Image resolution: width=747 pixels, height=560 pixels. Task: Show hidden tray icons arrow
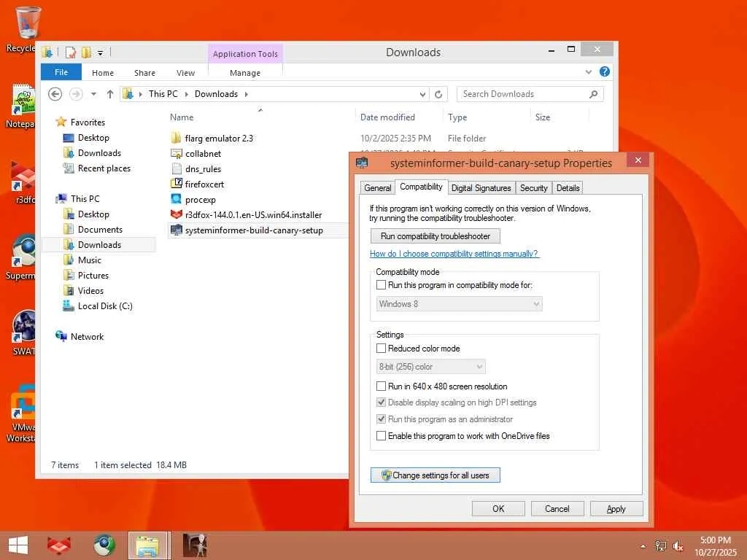point(643,546)
